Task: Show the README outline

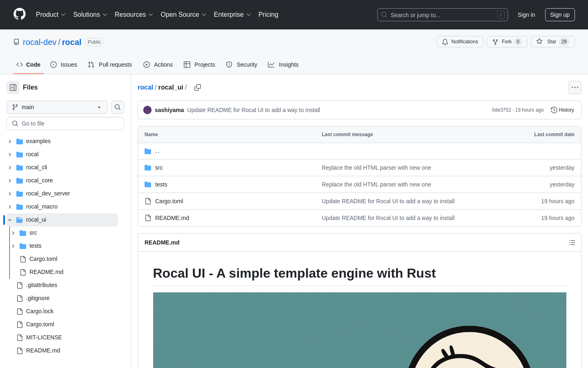Action: tap(572, 242)
